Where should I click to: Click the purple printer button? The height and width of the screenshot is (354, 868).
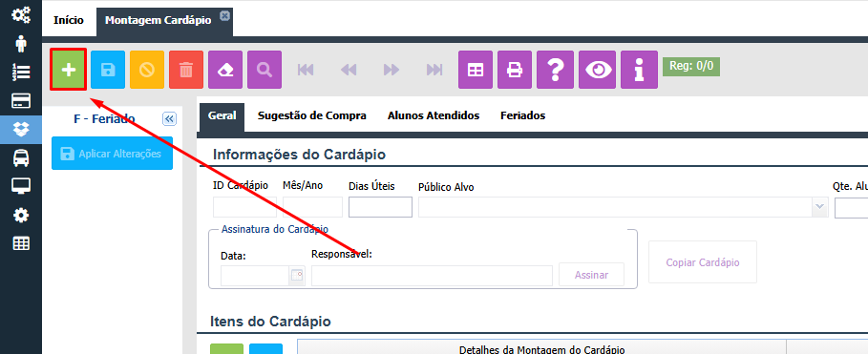(x=515, y=70)
